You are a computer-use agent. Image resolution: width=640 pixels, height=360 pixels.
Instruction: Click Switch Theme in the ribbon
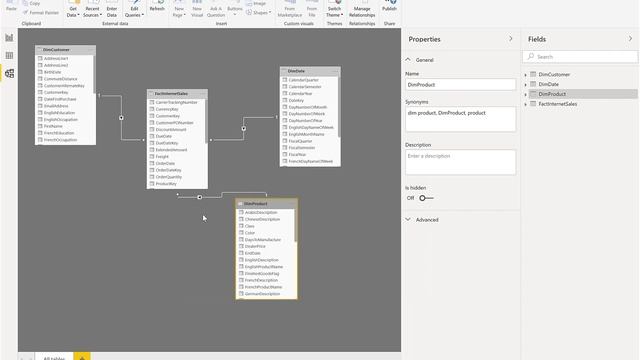tap(334, 9)
